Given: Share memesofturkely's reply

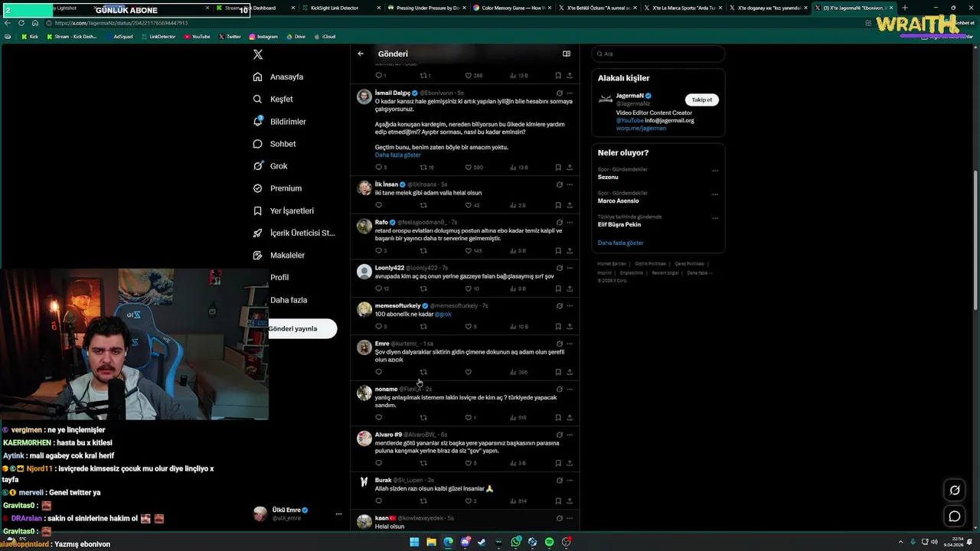Looking at the screenshot, I should (570, 327).
